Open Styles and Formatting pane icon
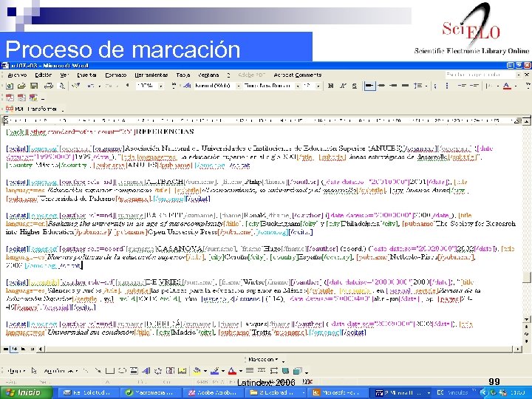This screenshot has width=532, height=399. click(187, 86)
